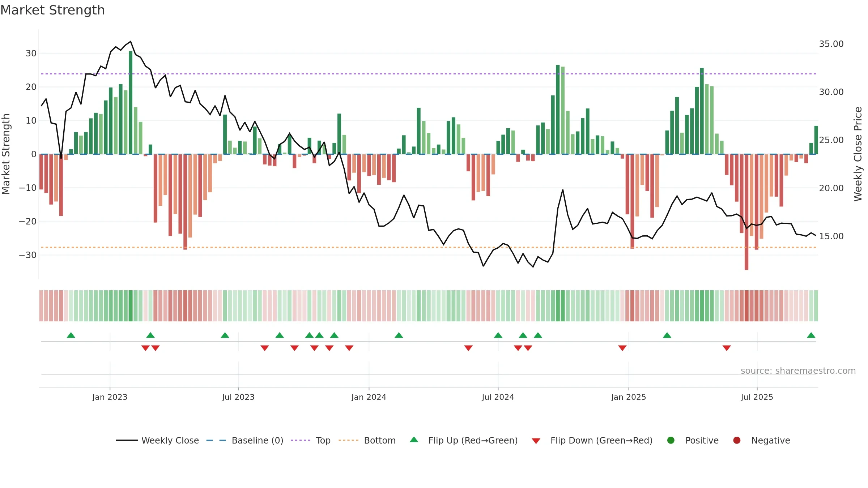Click the purple dotted Top threshold line

coord(429,74)
